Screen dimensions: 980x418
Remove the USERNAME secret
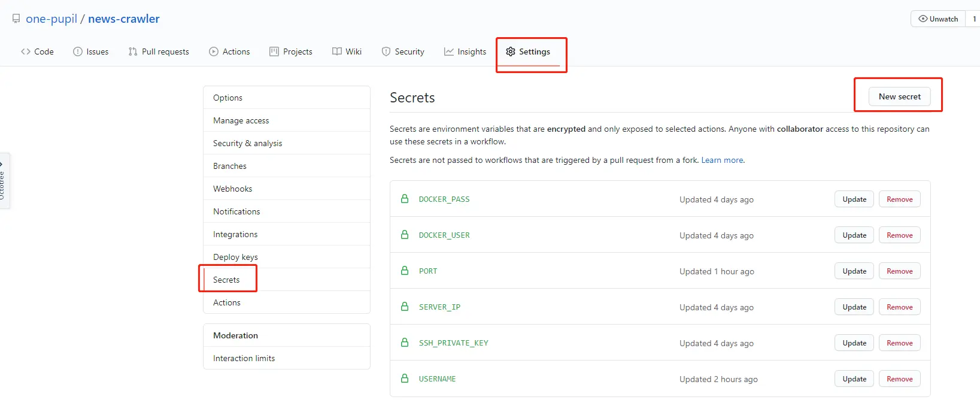pos(900,379)
